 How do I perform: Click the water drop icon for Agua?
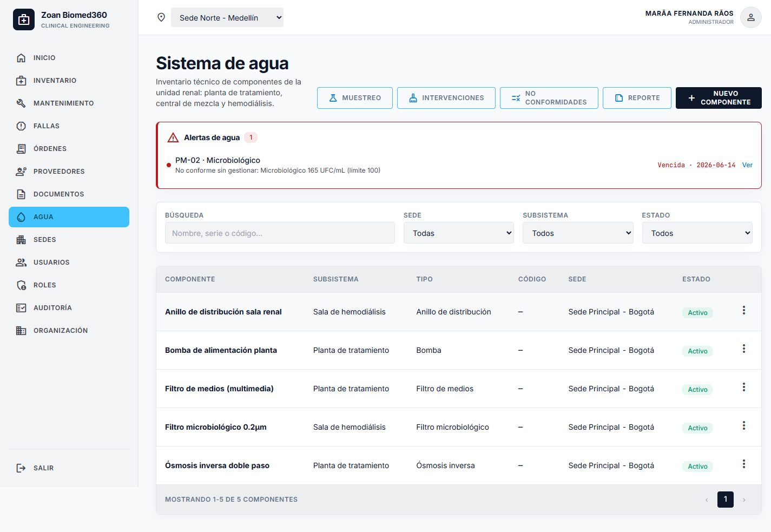click(21, 217)
